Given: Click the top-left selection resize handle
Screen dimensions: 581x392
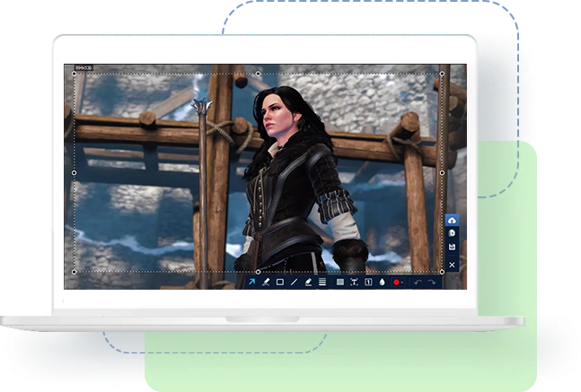Looking at the screenshot, I should [74, 74].
